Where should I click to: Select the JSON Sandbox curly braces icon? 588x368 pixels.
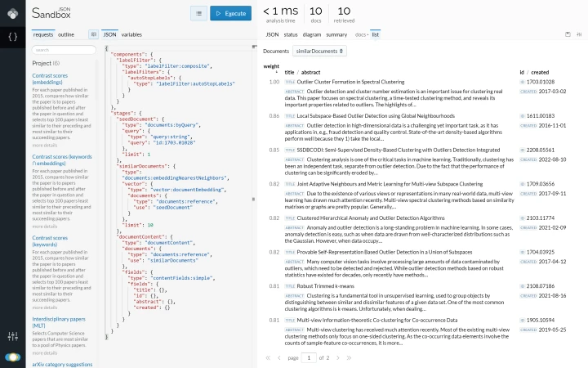[13, 37]
